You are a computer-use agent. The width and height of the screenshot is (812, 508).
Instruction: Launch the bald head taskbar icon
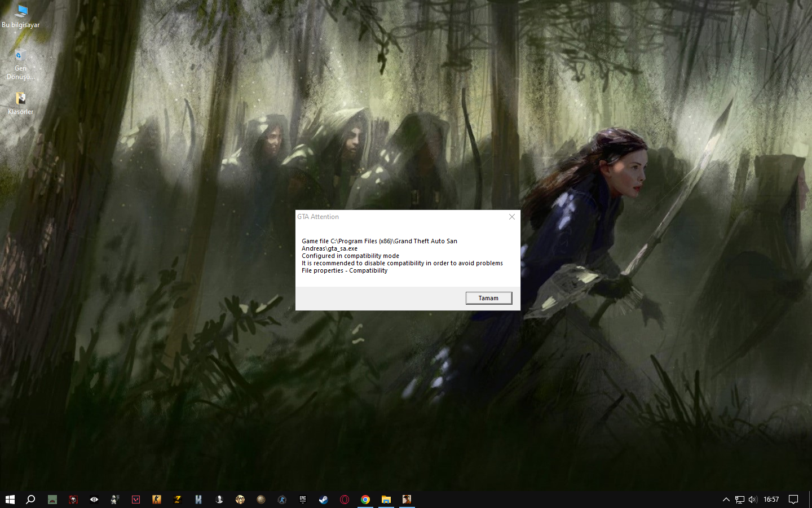coord(219,500)
